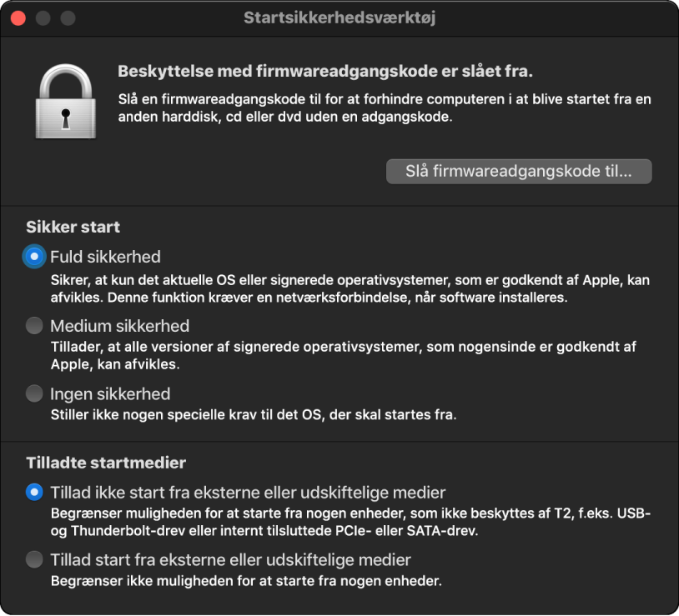This screenshot has height=616, width=679.
Task: Select the 'Fuld sikkerhed' option
Action: click(33, 257)
